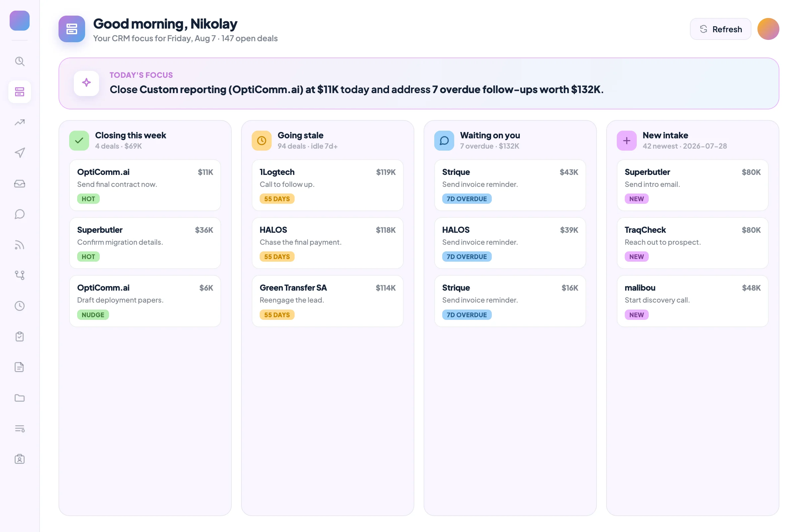The image size is (798, 532).
Task: Open the document file icon in the sidebar
Action: pyautogui.click(x=20, y=367)
